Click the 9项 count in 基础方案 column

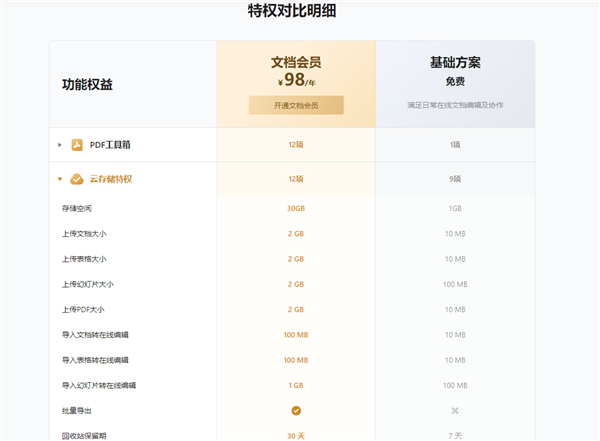[x=455, y=179]
